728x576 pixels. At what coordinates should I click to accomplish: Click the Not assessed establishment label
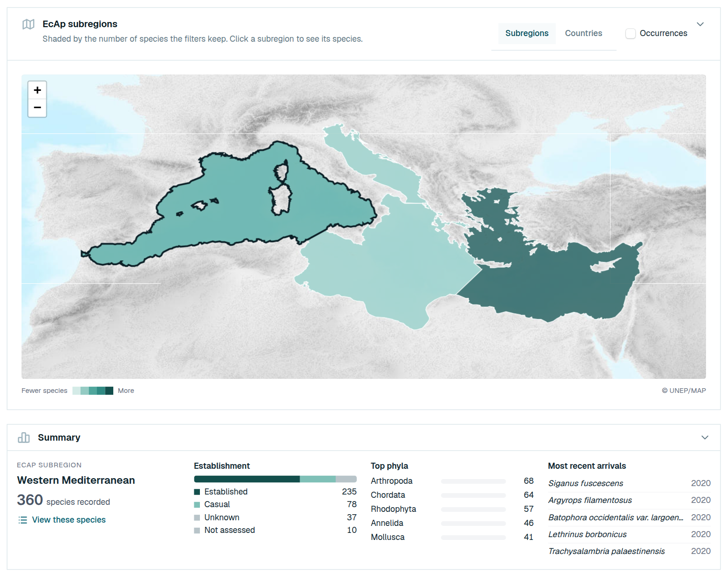point(229,530)
